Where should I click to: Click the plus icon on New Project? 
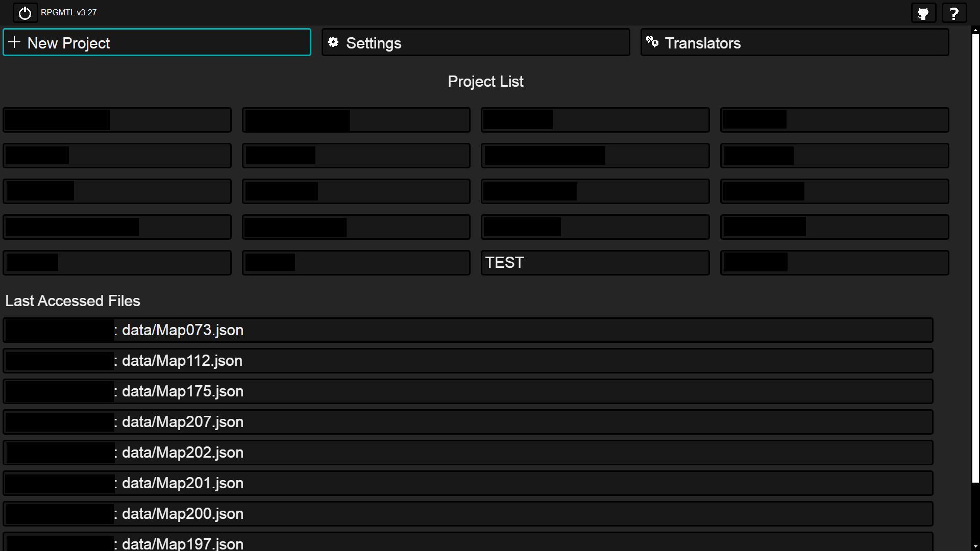(14, 42)
